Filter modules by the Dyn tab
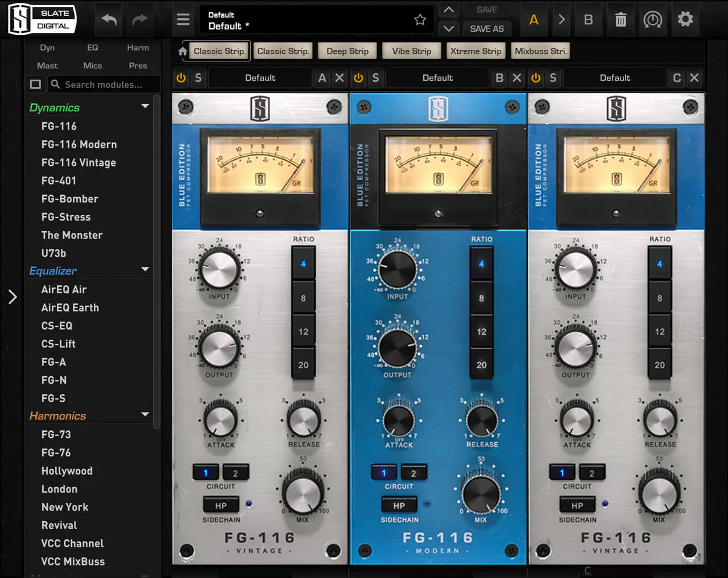Viewport: 728px width, 578px height. click(47, 48)
